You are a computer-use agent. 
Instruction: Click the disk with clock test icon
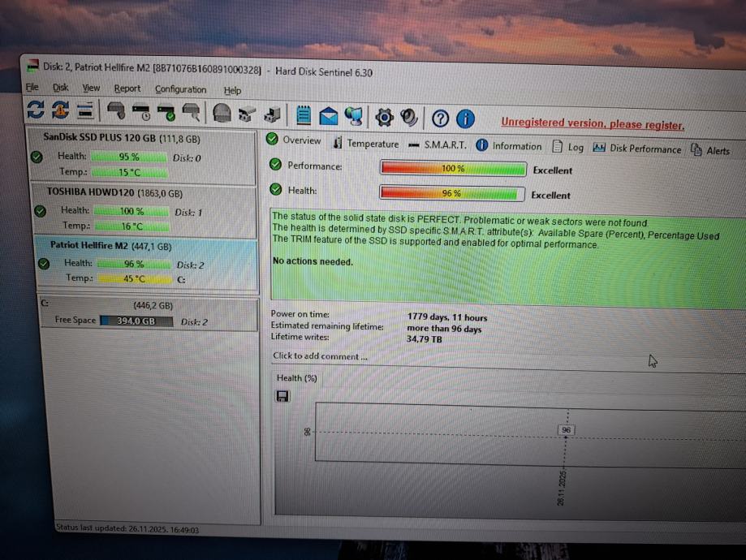(x=141, y=112)
